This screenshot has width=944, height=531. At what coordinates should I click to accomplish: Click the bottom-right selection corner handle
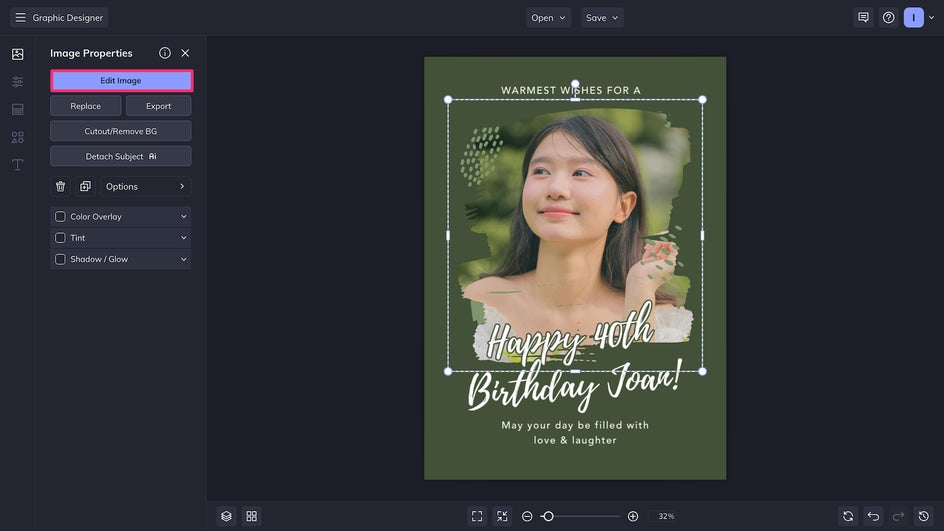[702, 371]
